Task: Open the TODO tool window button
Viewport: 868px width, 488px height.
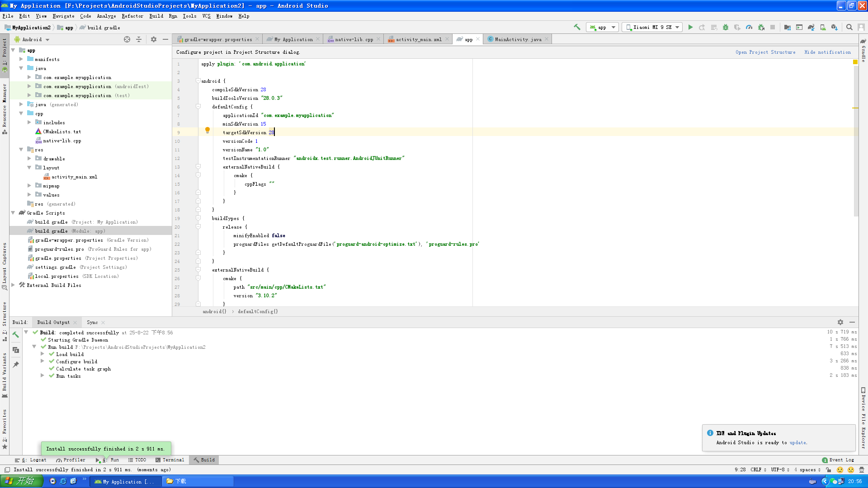Action: click(x=137, y=460)
